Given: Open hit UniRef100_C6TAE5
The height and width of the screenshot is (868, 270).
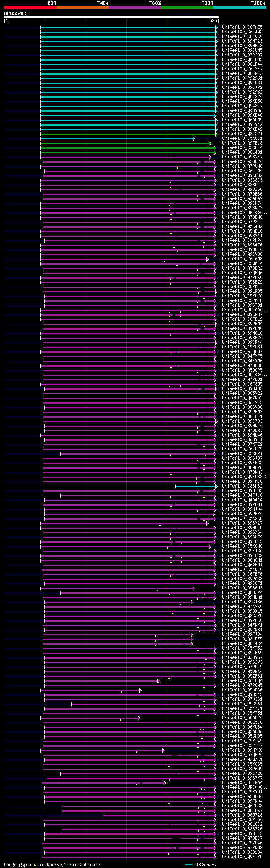Looking at the screenshot, I should 242,27.
